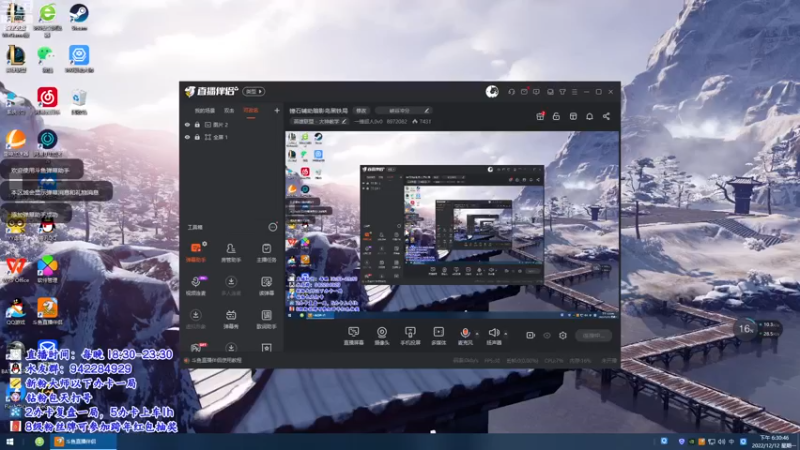Open WeChat desktop icon
The width and height of the screenshot is (800, 450).
tap(47, 58)
